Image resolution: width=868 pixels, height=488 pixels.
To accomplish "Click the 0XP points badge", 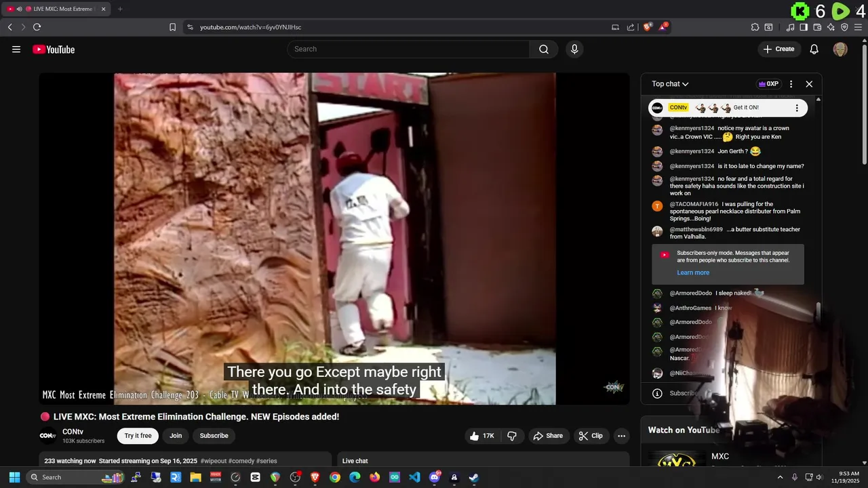I will 768,84.
